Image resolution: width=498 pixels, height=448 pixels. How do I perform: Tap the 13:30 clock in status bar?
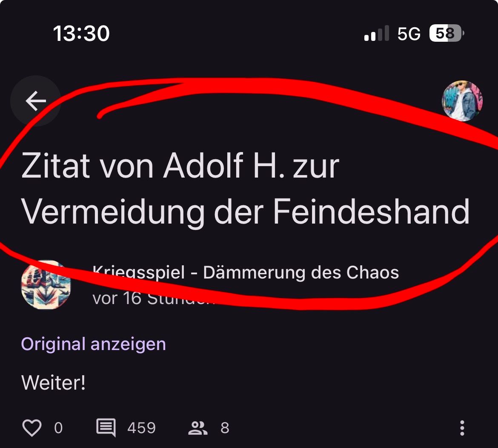(81, 33)
